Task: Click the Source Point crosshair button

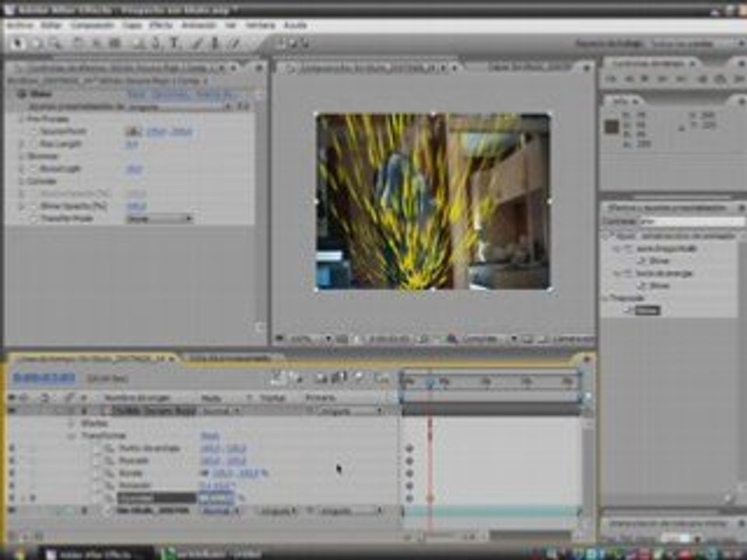Action: pyautogui.click(x=133, y=131)
